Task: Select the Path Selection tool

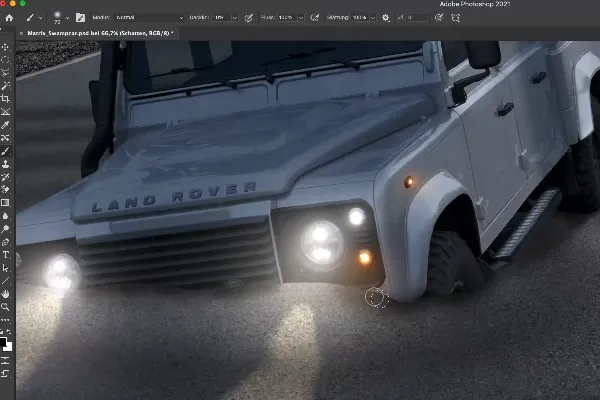Action: tap(5, 268)
